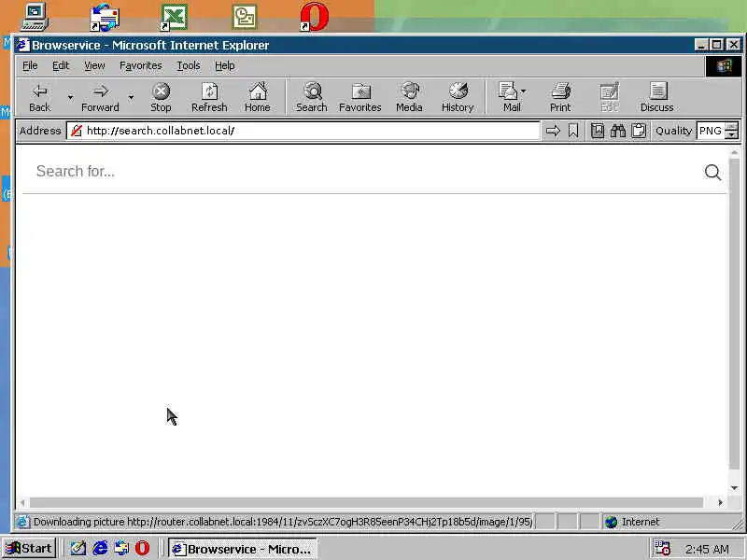747x560 pixels.
Task: Print the current page
Action: click(560, 98)
